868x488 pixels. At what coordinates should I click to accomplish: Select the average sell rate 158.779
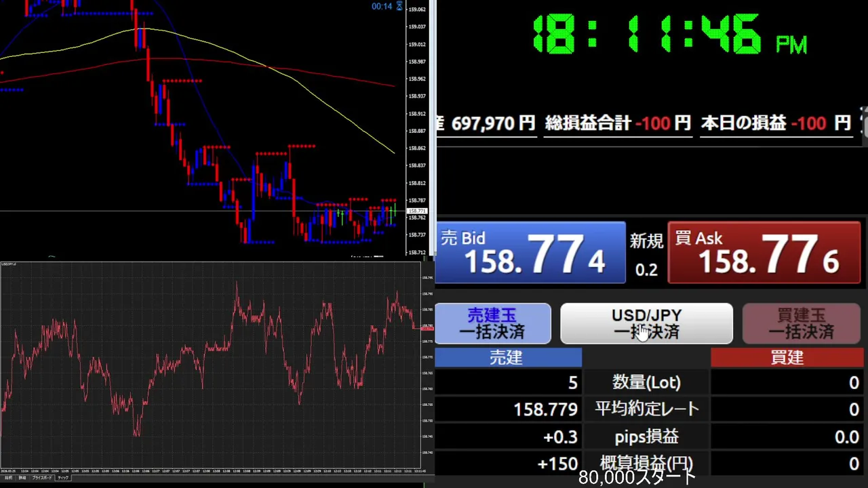[x=546, y=409]
